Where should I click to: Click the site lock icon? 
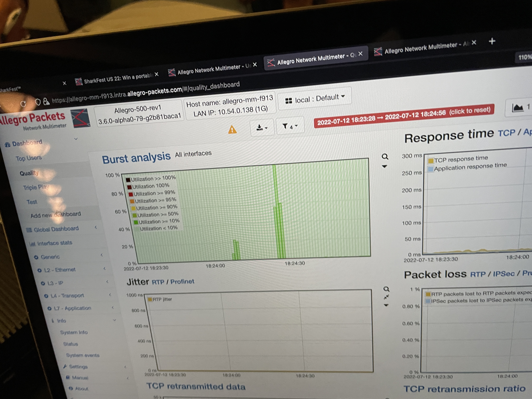click(46, 101)
